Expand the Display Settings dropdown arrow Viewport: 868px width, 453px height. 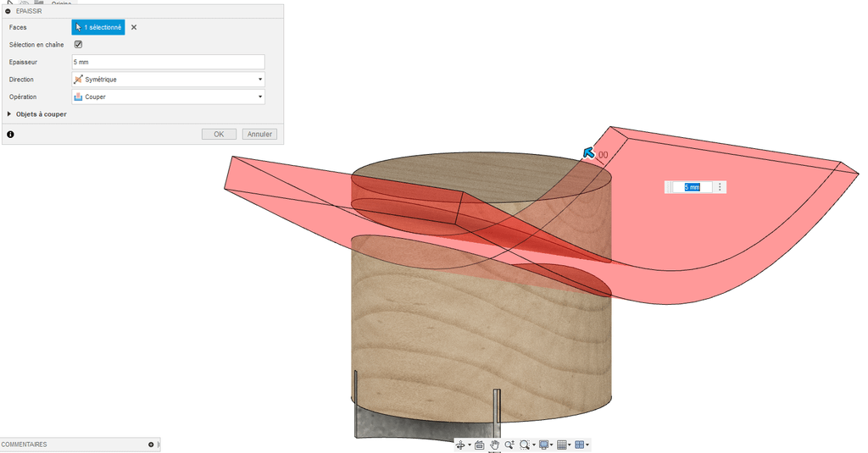[551, 445]
